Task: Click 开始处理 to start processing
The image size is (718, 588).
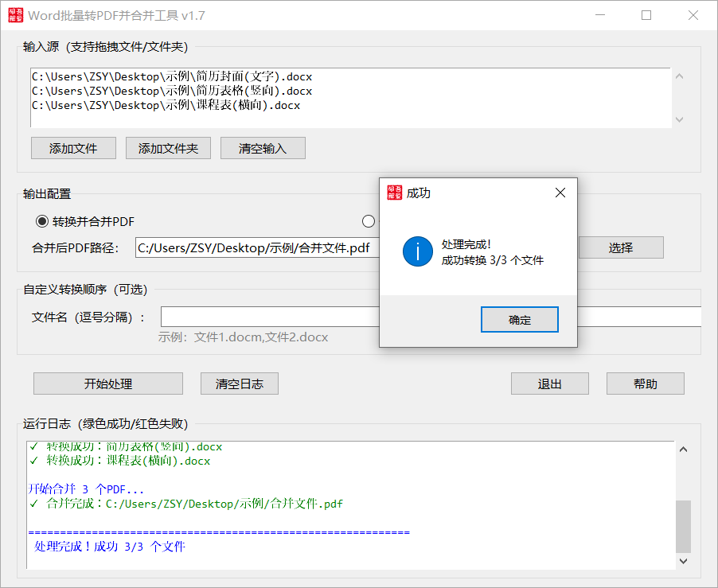Action: pyautogui.click(x=107, y=384)
